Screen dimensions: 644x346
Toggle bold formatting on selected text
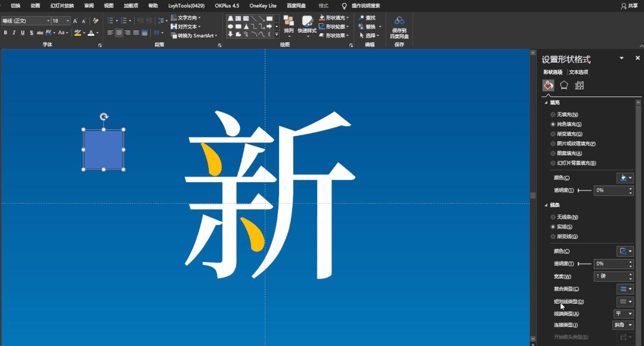[5, 33]
